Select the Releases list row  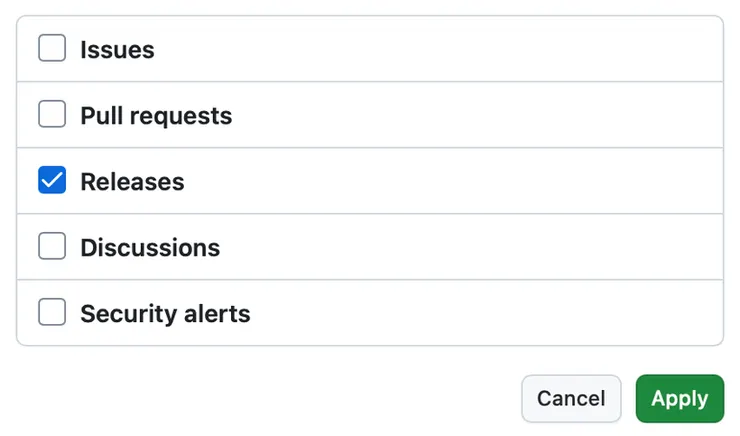tap(370, 181)
